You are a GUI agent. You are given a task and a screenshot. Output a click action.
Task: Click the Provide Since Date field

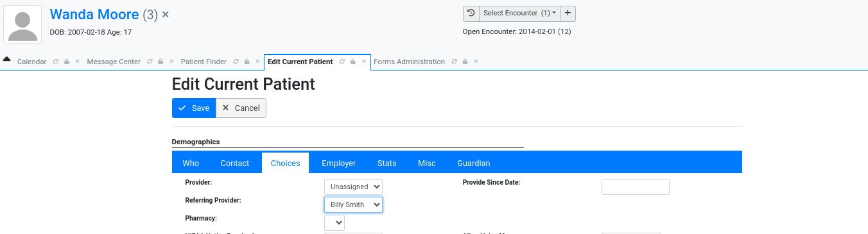[x=636, y=187]
